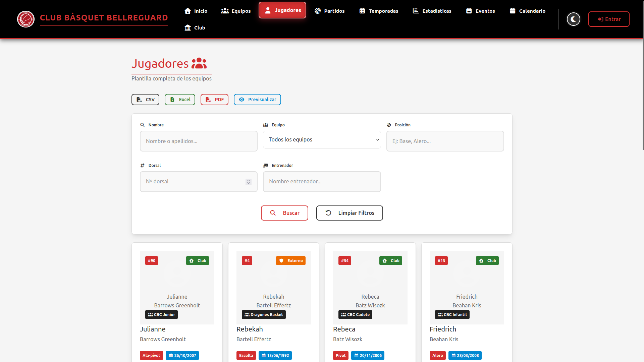Viewport: 644px width, 362px height.
Task: Click the CBC Cadete team badge
Action: click(355, 315)
